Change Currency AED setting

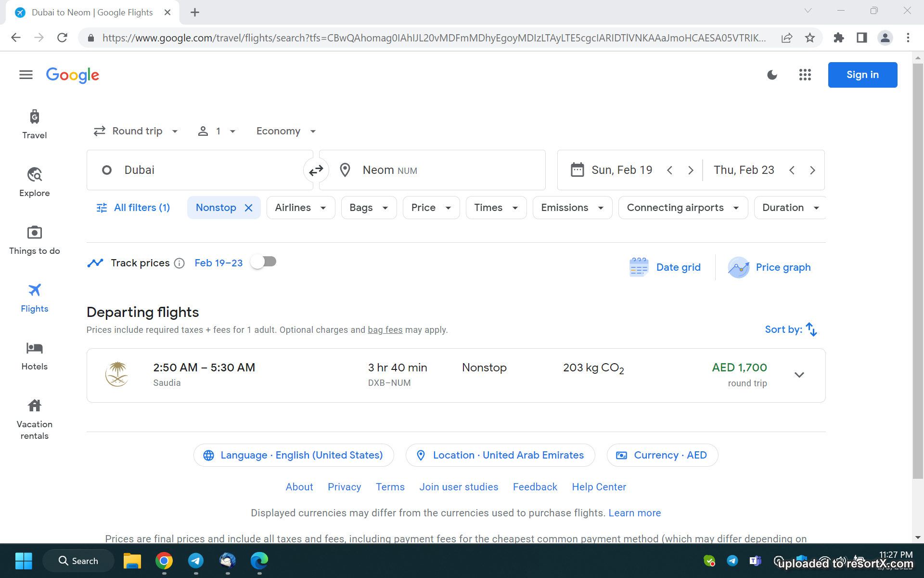click(662, 455)
